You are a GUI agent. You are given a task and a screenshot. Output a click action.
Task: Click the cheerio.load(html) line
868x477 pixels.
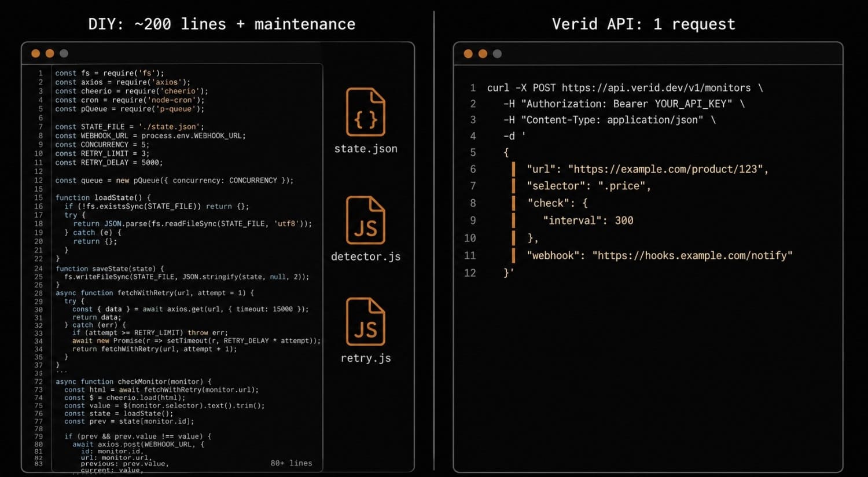(x=125, y=398)
